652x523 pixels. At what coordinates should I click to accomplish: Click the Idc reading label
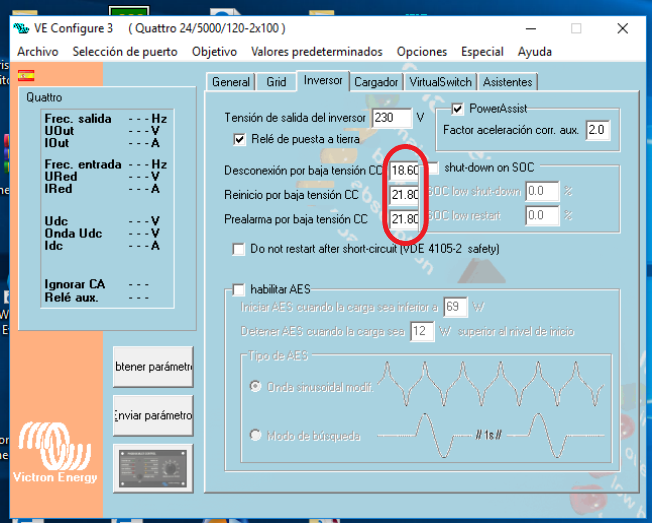54,246
